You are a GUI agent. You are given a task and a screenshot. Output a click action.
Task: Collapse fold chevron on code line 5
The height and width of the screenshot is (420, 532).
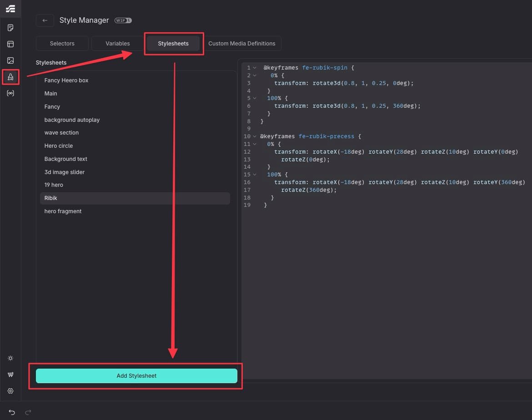tap(255, 98)
